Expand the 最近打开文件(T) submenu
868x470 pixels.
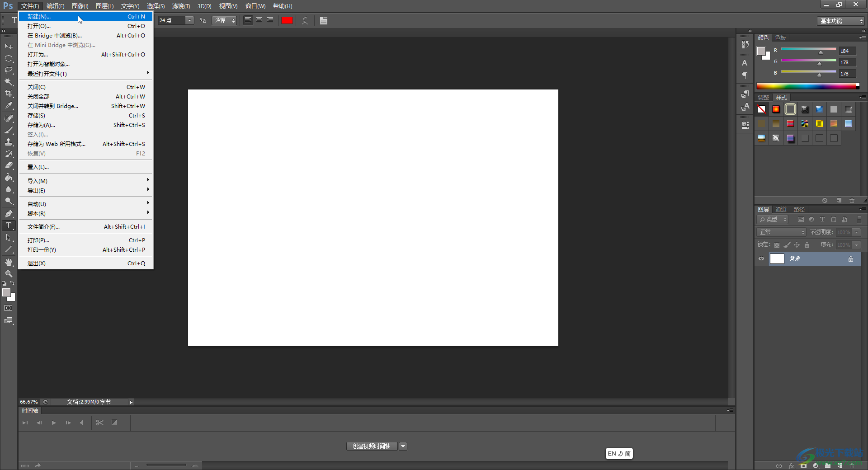pos(86,74)
